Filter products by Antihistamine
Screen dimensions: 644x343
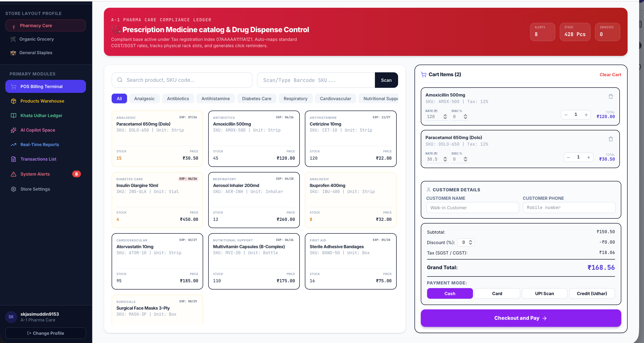pos(215,98)
